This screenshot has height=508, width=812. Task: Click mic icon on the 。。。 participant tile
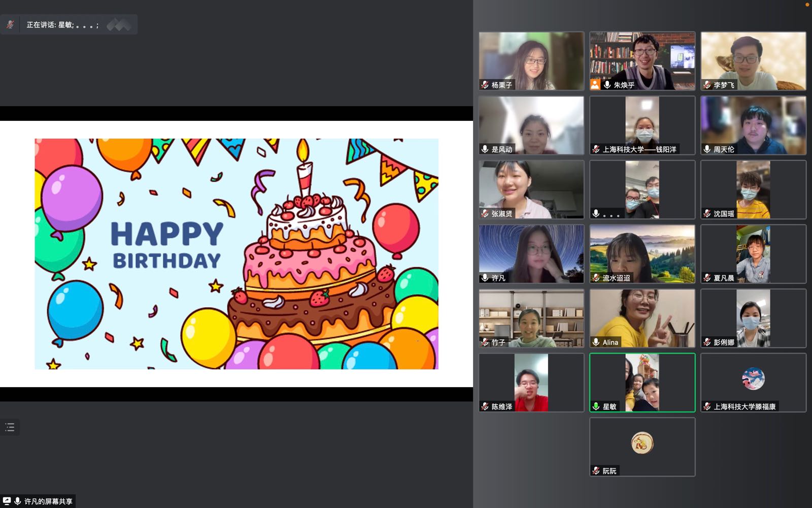coord(596,213)
